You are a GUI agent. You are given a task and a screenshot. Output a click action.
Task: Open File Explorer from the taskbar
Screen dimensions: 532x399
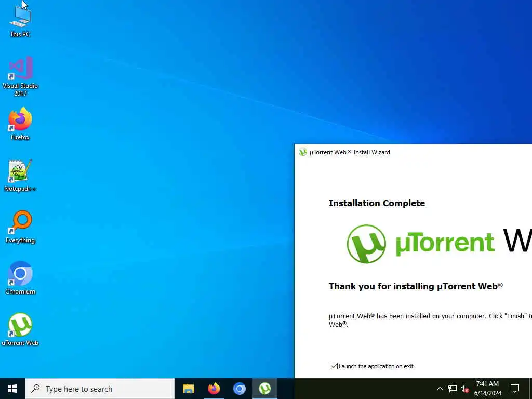click(188, 389)
